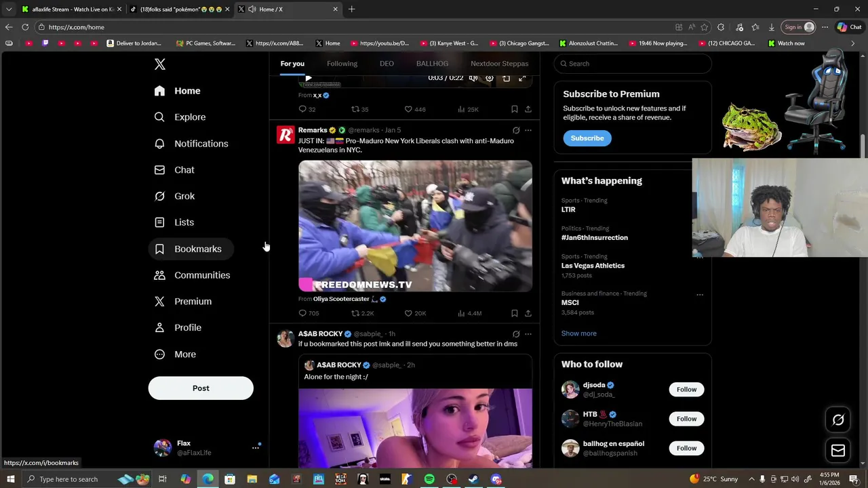Image resolution: width=868 pixels, height=488 pixels.
Task: Open the floating messages button at bottom right
Action: point(838,450)
